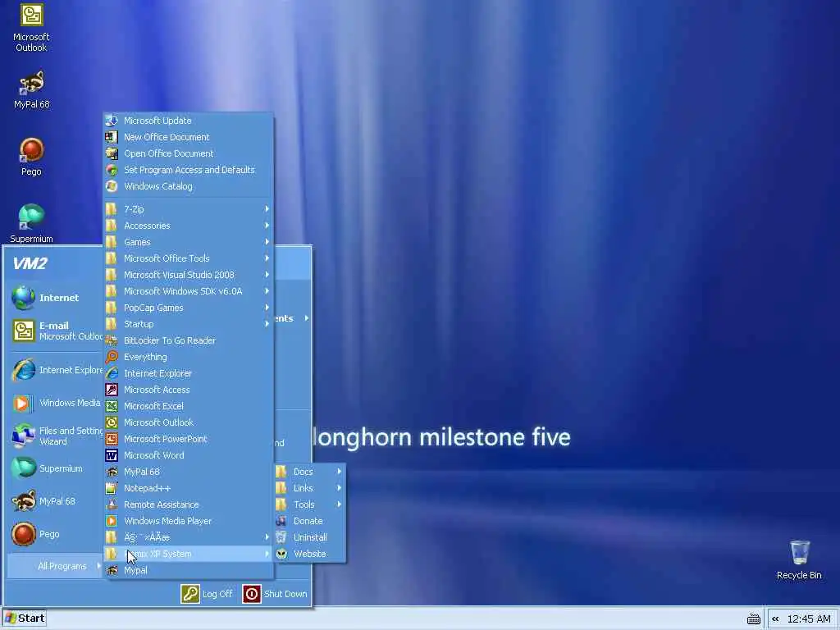Open Supermium desktop shortcut icon
The height and width of the screenshot is (630, 840).
31,217
